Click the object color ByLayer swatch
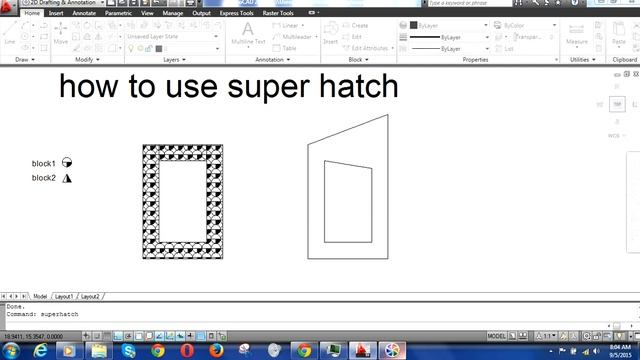Image resolution: width=640 pixels, height=360 pixels. (413, 25)
